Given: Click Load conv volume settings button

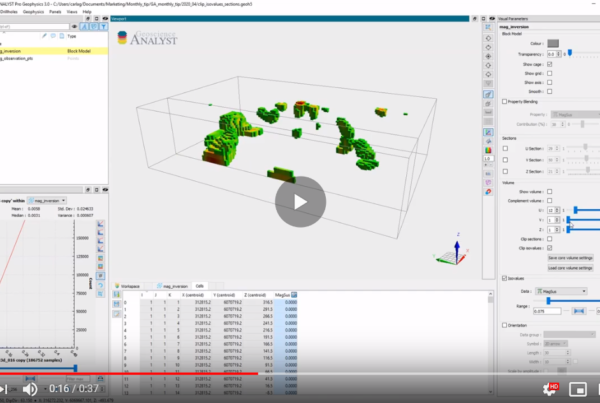Looking at the screenshot, I should coord(571,267).
